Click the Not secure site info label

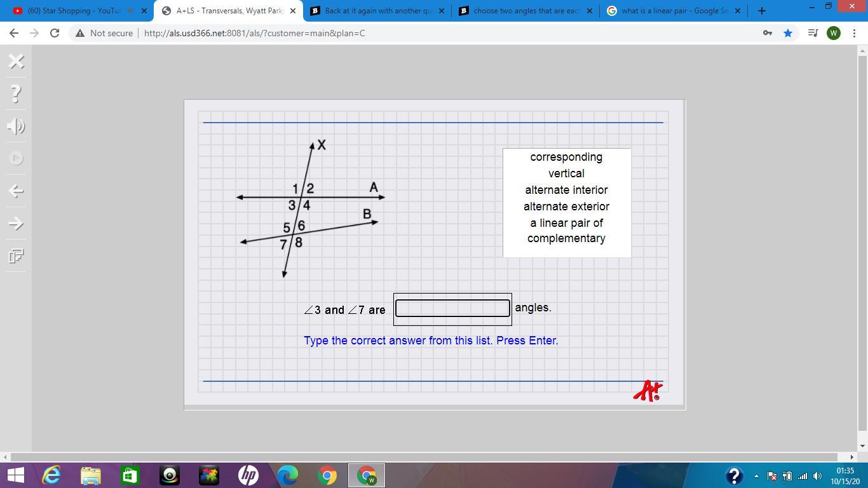tap(104, 33)
